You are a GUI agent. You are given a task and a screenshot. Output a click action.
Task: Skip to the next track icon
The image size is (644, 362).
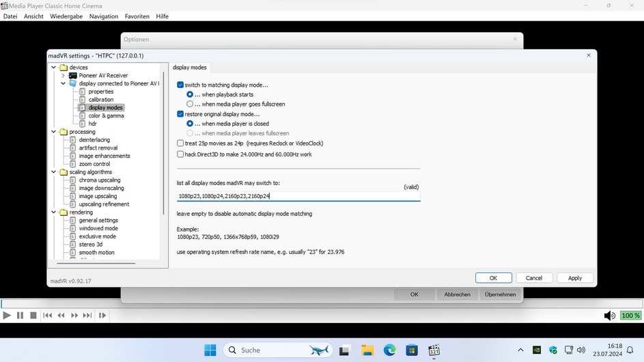point(87,316)
